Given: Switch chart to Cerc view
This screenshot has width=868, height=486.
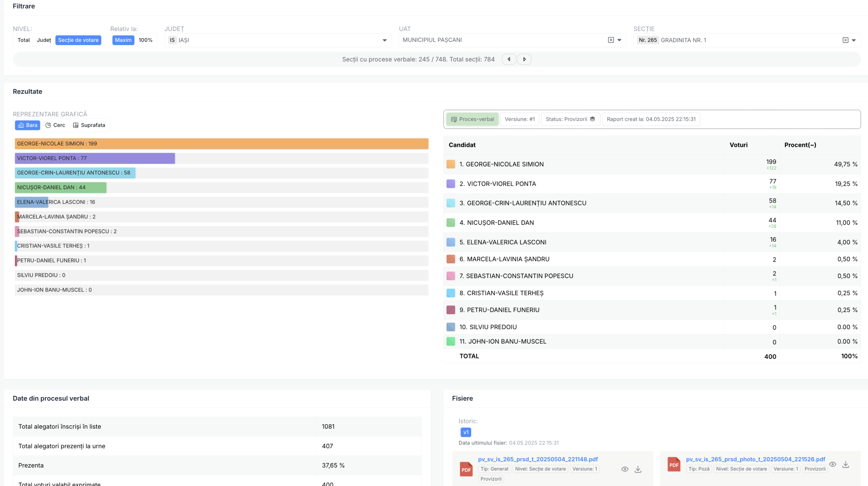Looking at the screenshot, I should pos(55,125).
